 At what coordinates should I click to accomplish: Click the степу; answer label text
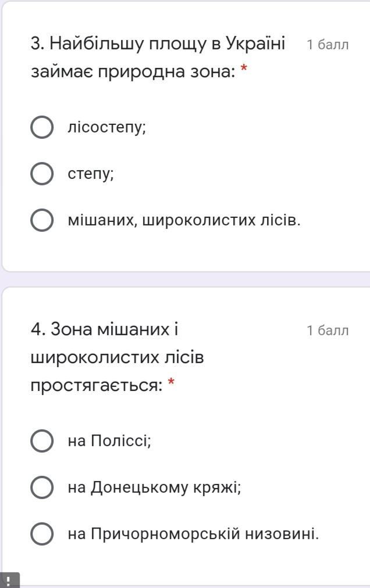click(x=91, y=174)
